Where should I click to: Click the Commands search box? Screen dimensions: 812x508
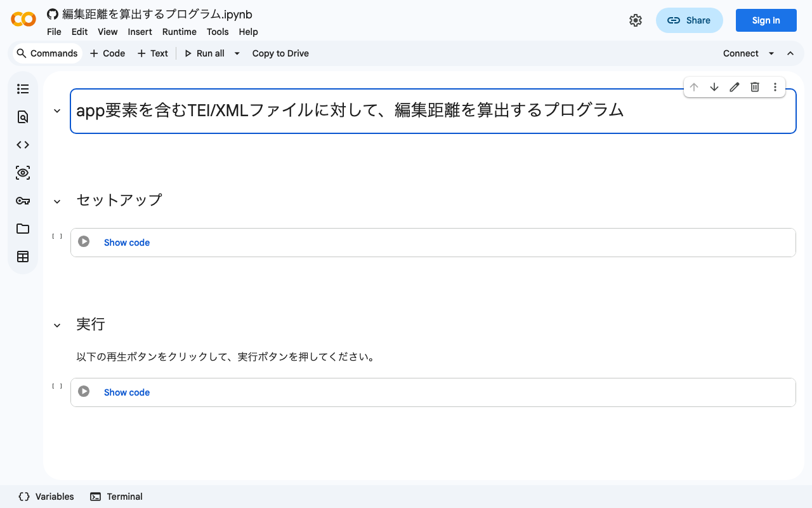[47, 53]
